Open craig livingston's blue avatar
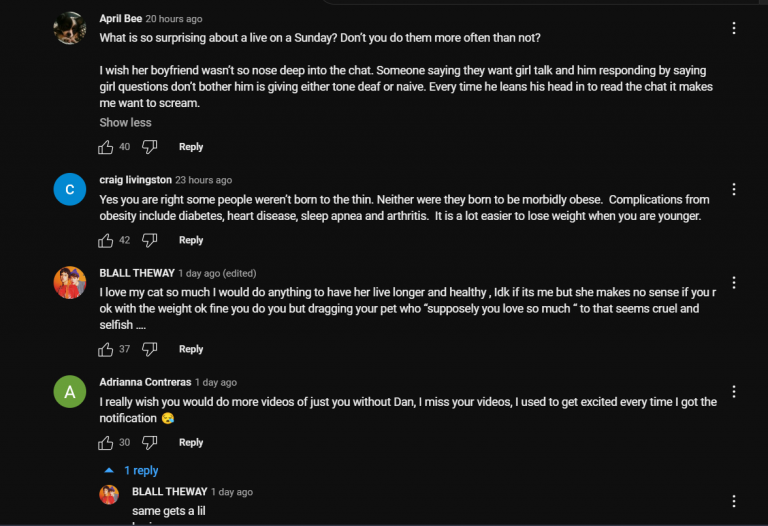The width and height of the screenshot is (768, 526). point(70,190)
